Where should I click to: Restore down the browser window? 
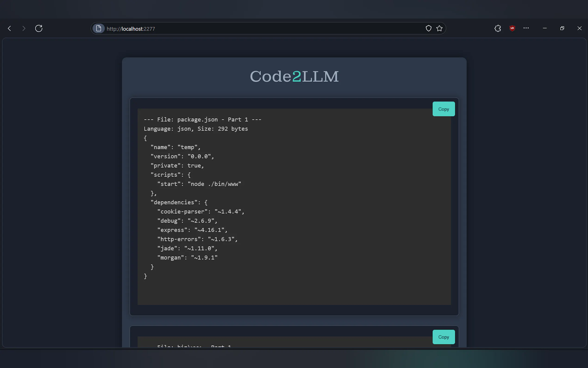tap(562, 28)
